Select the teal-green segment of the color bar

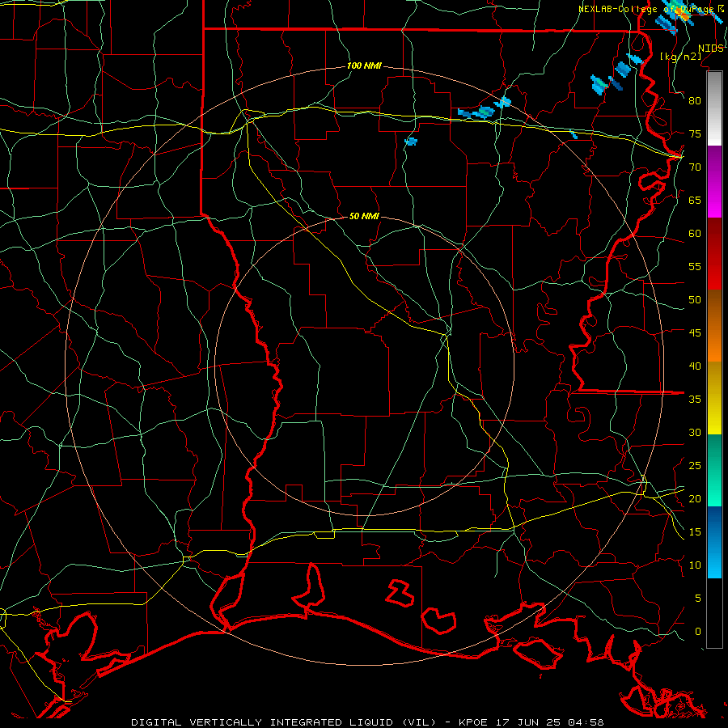714,470
